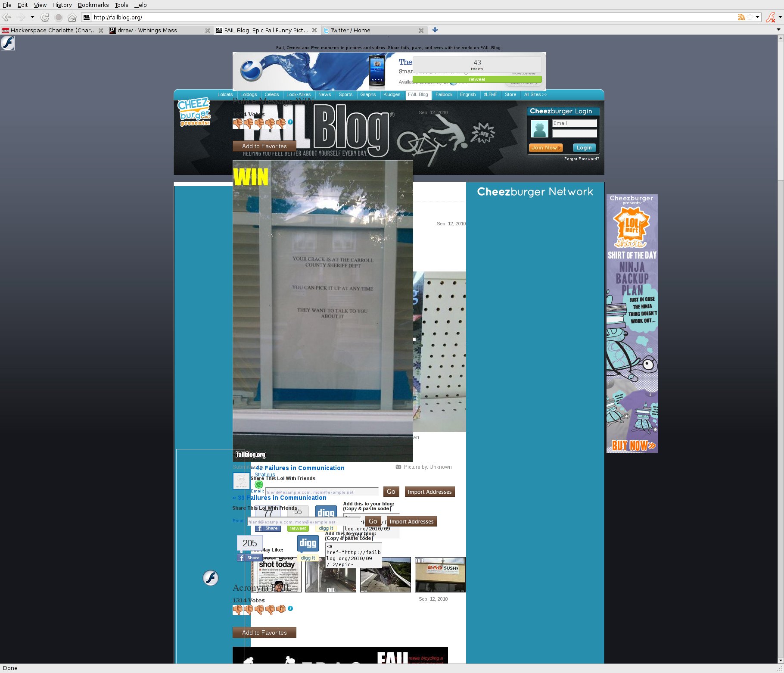
Task: Open the dropdown arrow beside Flash blocker icon
Action: click(x=780, y=17)
